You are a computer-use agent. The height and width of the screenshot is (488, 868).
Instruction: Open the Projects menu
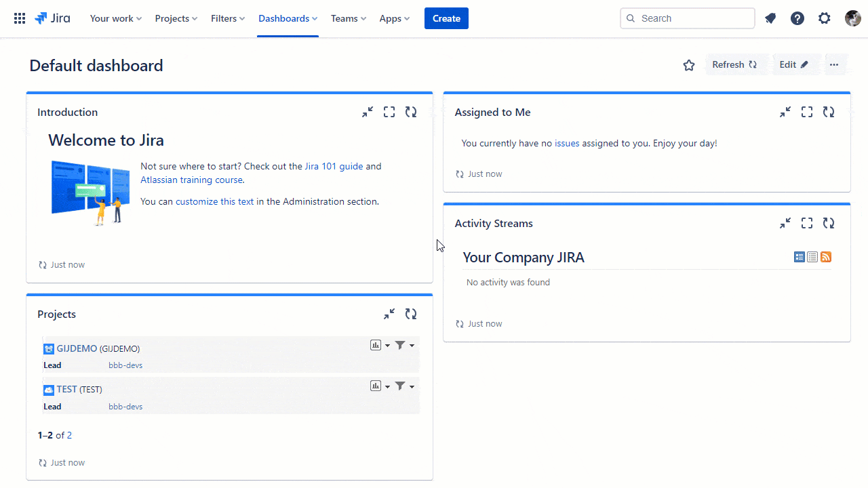tap(176, 18)
